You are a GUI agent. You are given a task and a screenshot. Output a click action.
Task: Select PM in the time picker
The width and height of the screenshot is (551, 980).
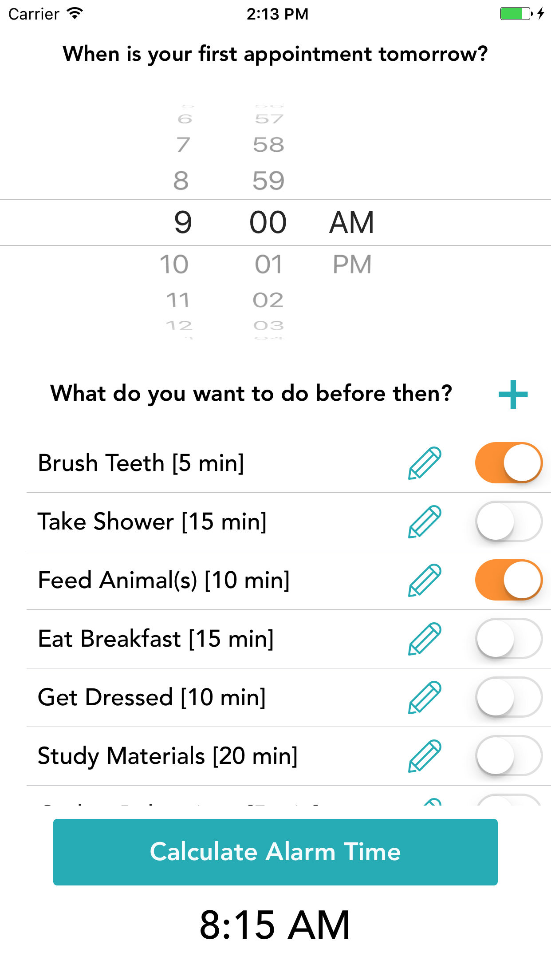pos(352,265)
